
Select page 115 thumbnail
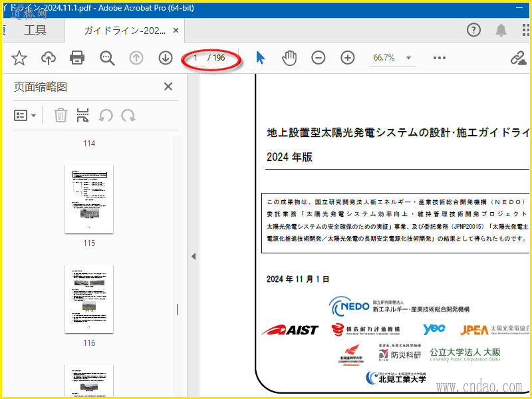click(x=89, y=199)
